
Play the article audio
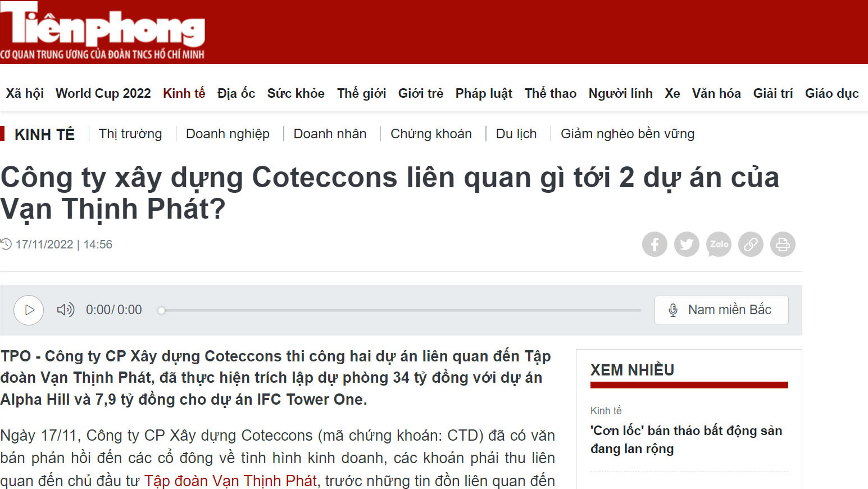click(x=29, y=310)
